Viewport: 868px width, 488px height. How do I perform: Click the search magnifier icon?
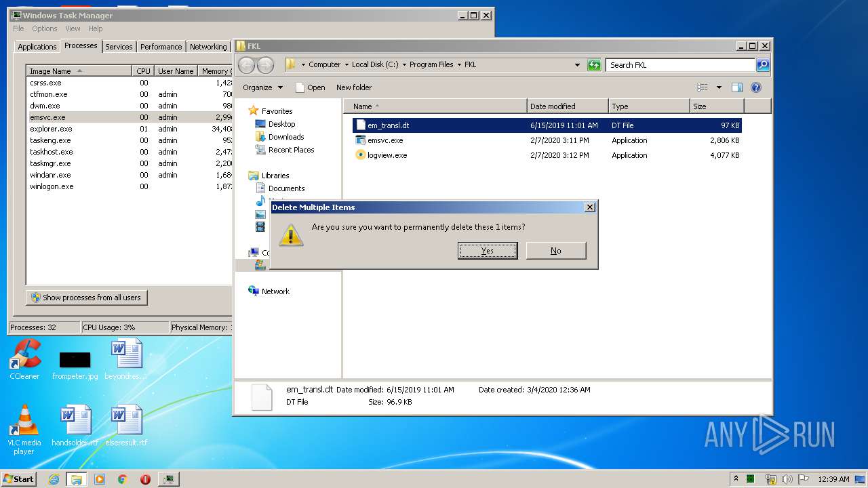tap(763, 65)
